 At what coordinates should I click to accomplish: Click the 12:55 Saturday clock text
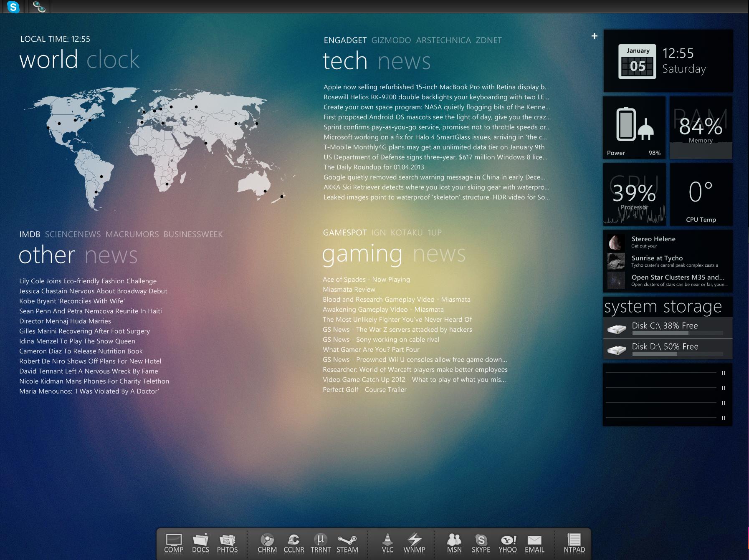click(684, 61)
